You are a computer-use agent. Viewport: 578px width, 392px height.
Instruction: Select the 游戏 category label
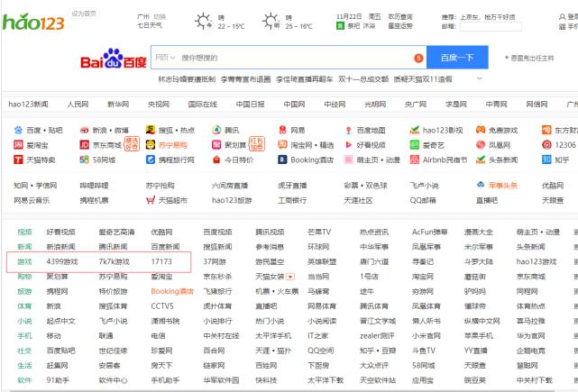pos(24,261)
